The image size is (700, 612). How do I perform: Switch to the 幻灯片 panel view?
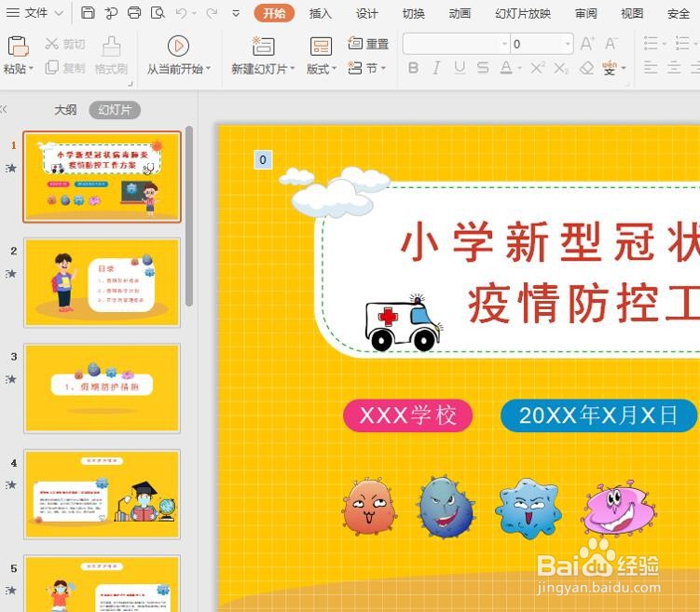[x=115, y=110]
